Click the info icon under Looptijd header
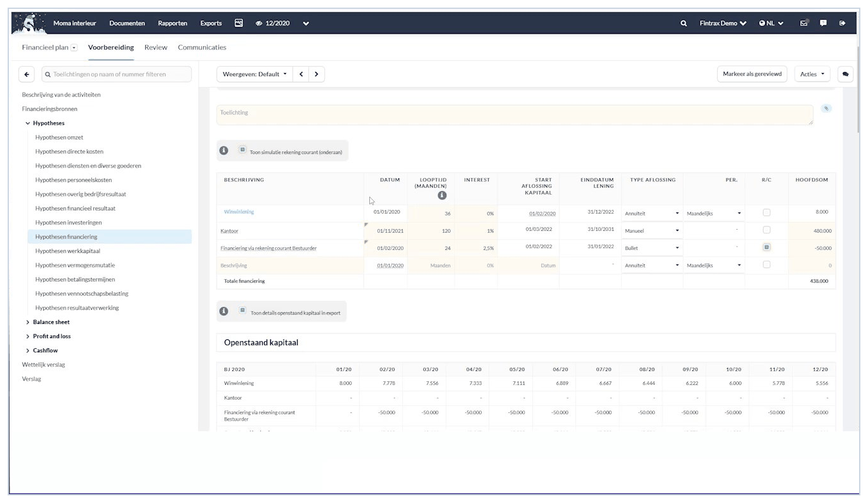This screenshot has width=868, height=503. pos(442,195)
